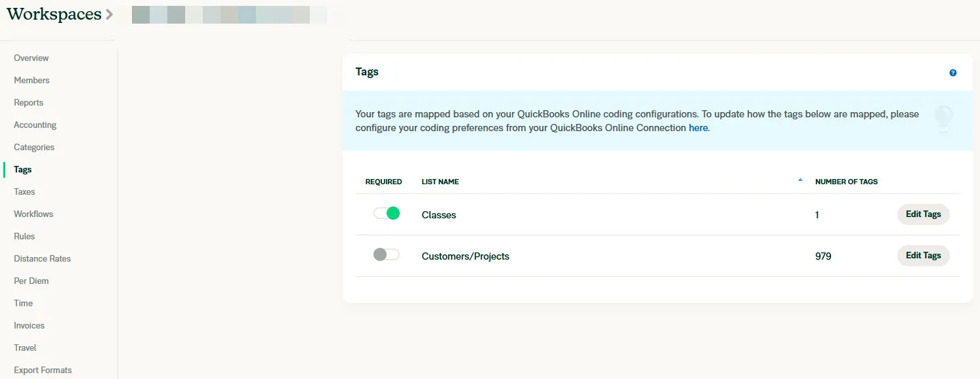Open the Overview section
Image resolution: width=980 pixels, height=379 pixels.
pyautogui.click(x=32, y=58)
